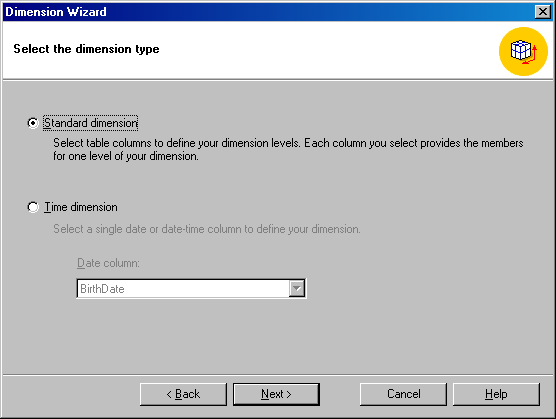Click the 'Select the dimension type' heading
Viewport: 556px width, 419px height.
(86, 49)
